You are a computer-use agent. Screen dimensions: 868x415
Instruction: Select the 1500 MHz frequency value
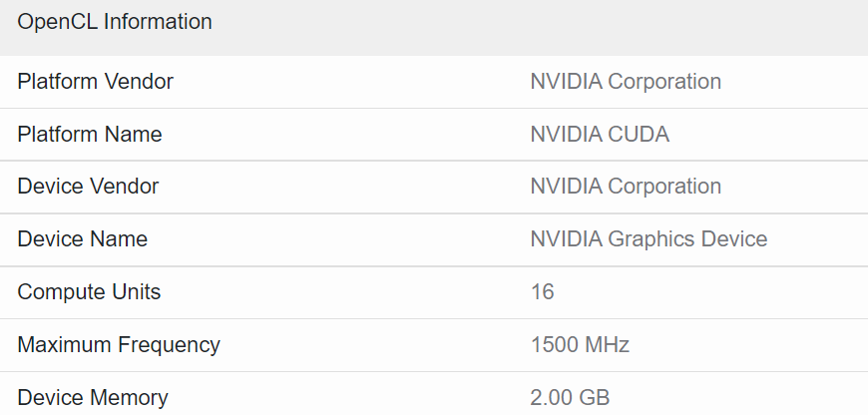pyautogui.click(x=580, y=345)
